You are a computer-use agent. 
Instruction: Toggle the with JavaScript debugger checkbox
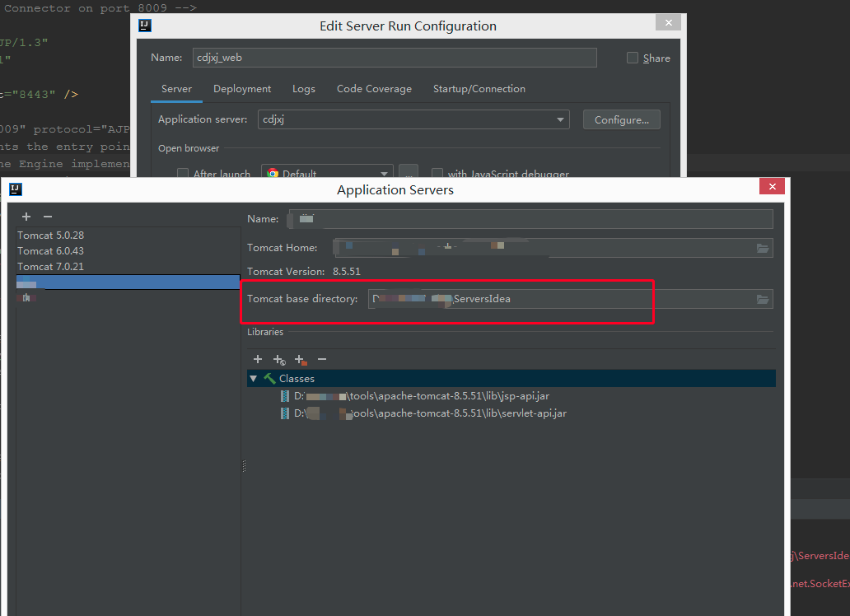[437, 174]
